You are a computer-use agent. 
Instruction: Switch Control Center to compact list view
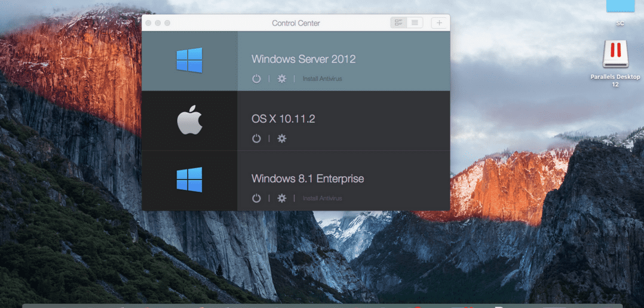coord(415,23)
